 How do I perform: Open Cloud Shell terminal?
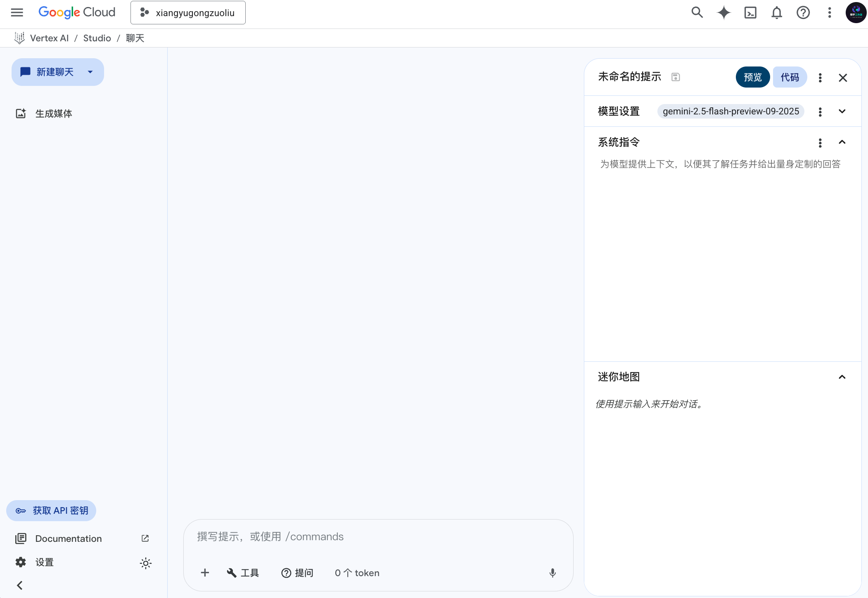[x=751, y=12]
